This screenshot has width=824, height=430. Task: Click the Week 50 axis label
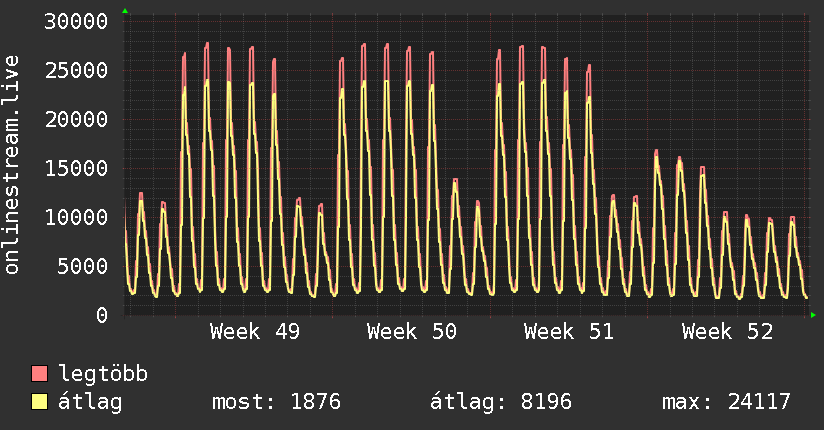412,332
